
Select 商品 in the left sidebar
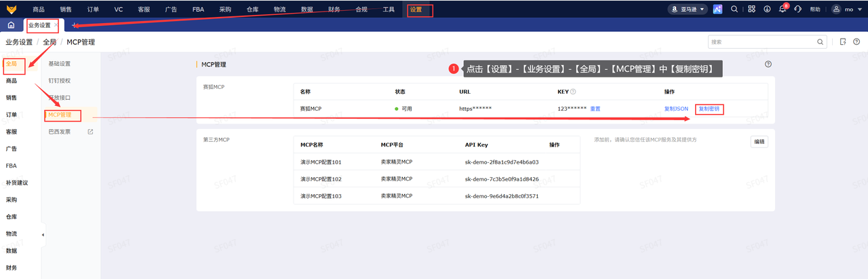click(12, 81)
